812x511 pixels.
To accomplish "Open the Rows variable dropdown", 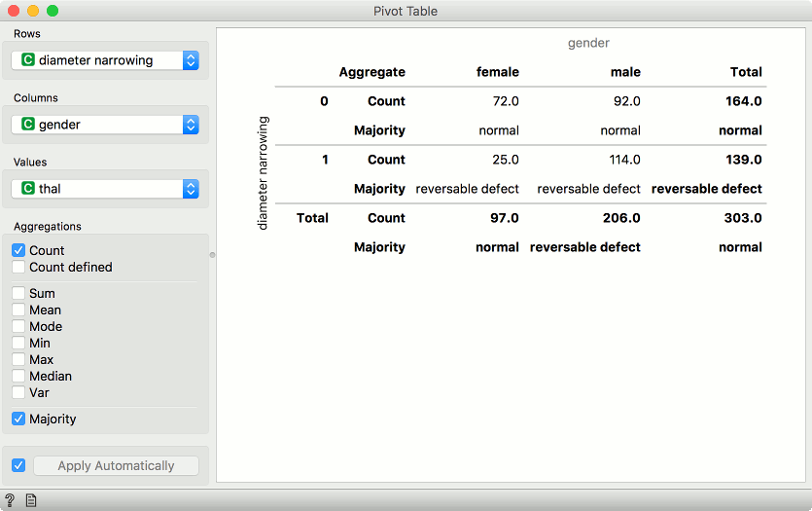I will [105, 60].
